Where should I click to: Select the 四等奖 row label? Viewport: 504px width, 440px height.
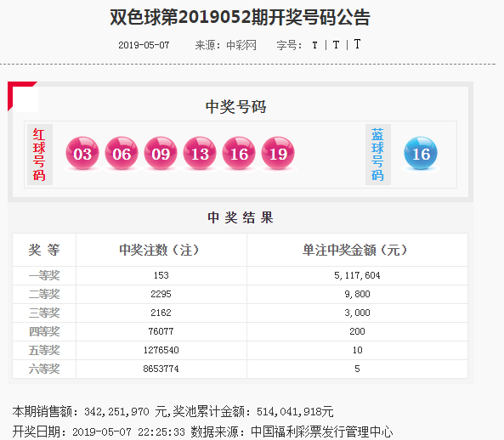(x=44, y=331)
